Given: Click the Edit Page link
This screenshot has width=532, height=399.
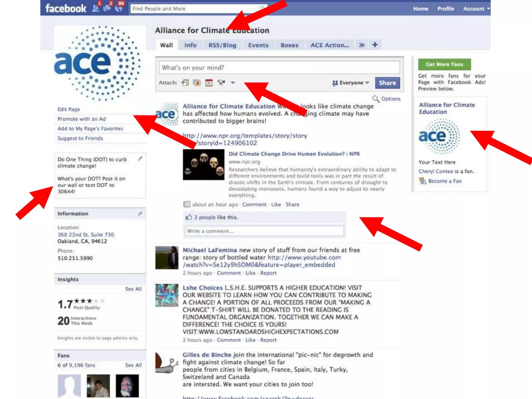Looking at the screenshot, I should 69,109.
